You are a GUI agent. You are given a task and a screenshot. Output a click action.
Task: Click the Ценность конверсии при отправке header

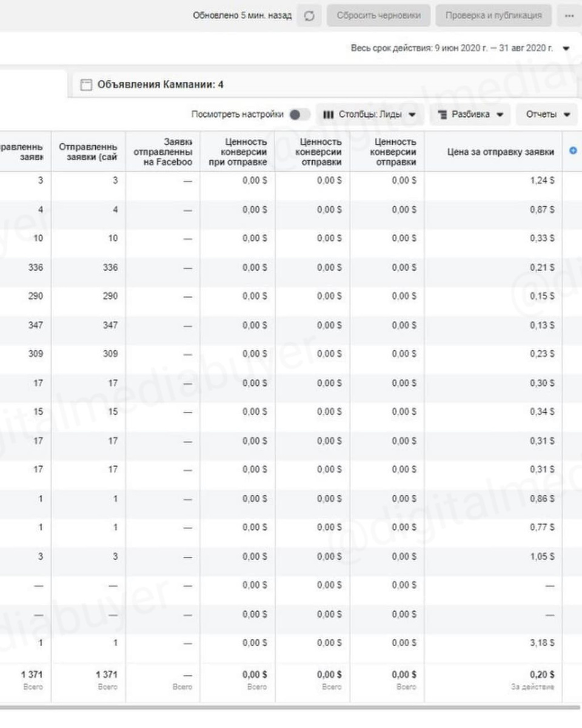point(238,152)
